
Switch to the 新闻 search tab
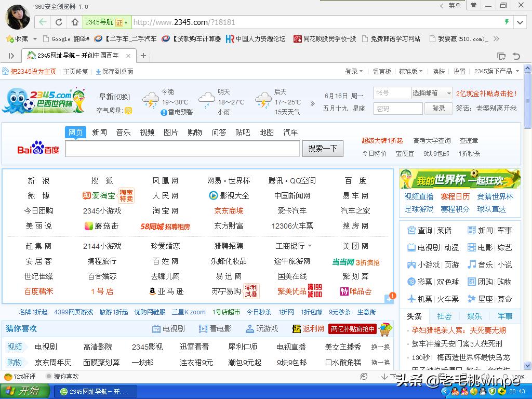(99, 132)
